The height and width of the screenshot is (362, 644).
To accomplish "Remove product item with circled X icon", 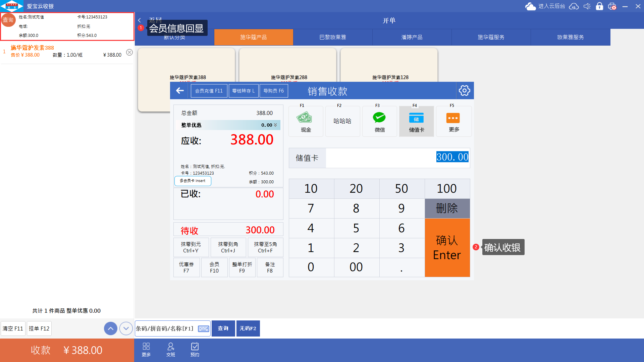I will 129,52.
